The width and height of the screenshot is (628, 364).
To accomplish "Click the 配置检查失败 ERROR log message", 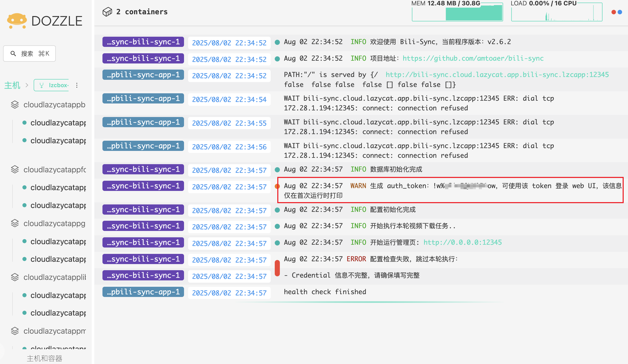I will (x=371, y=259).
